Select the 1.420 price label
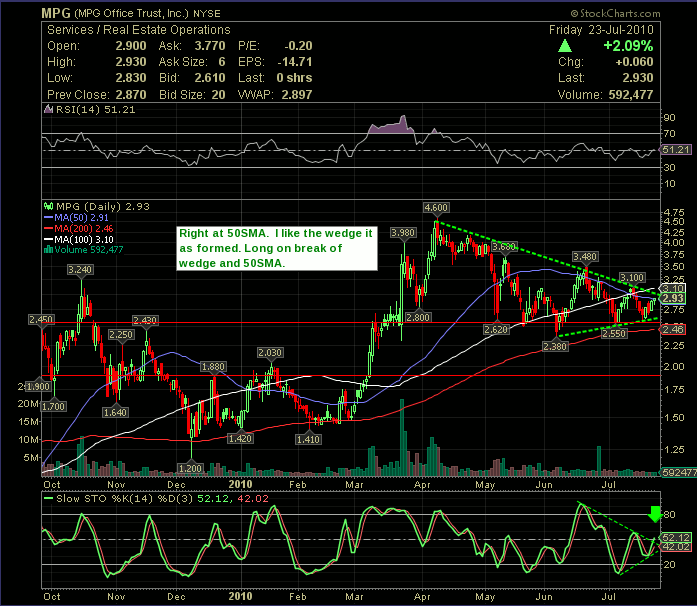 [x=240, y=439]
